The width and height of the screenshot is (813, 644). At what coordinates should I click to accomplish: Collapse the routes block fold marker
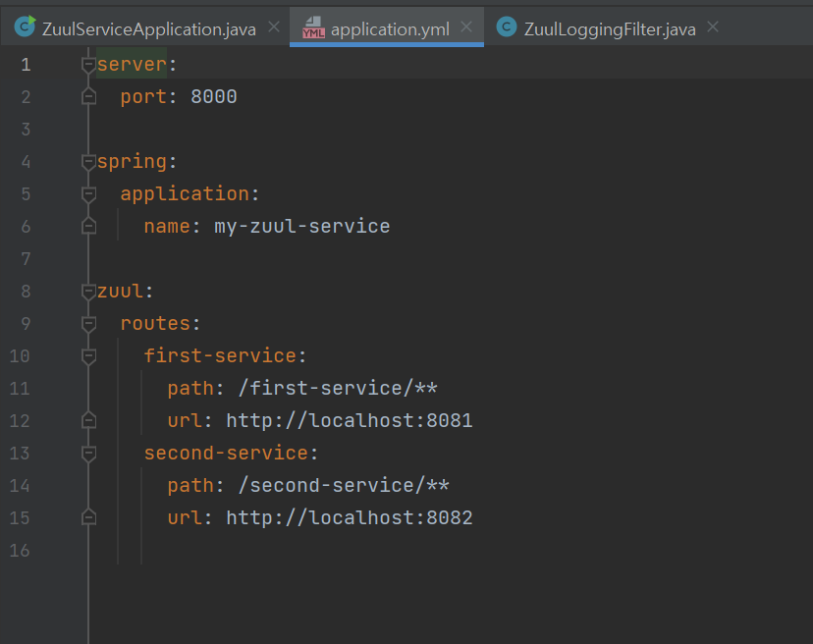pos(88,324)
